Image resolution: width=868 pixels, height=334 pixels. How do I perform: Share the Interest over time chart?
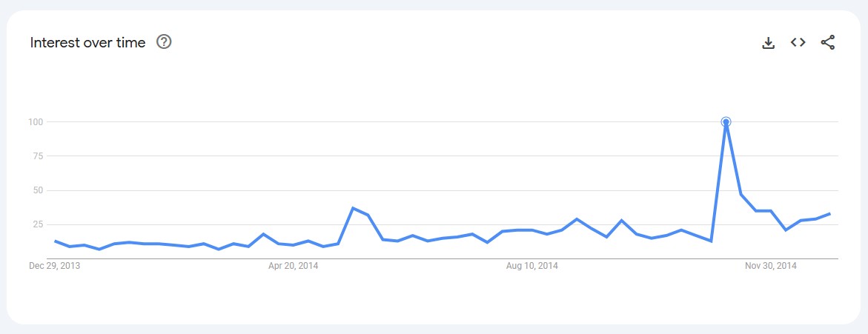point(827,43)
